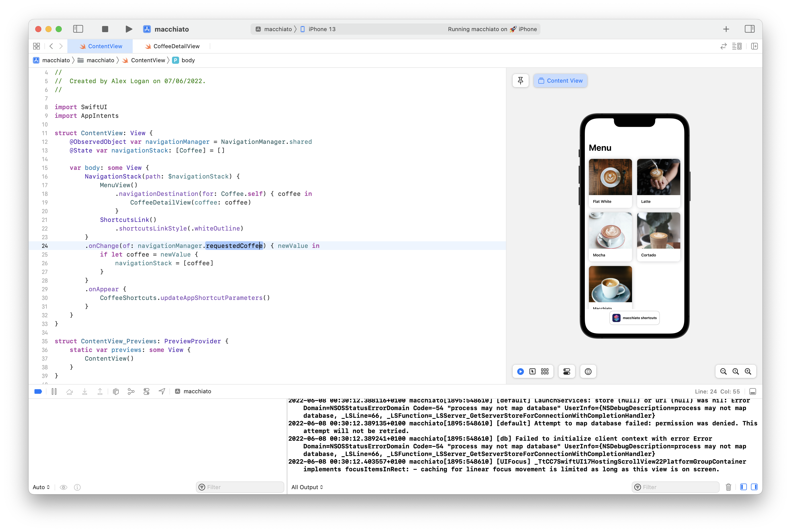The width and height of the screenshot is (791, 532).
Task: Toggle the left navigator sidebar
Action: coord(78,29)
